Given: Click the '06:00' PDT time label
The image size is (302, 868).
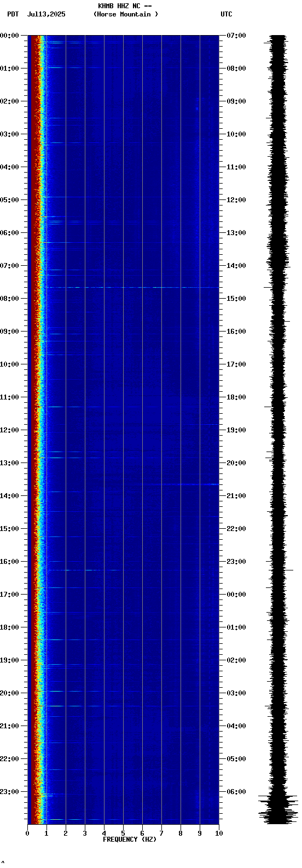Looking at the screenshot, I should (10, 233).
